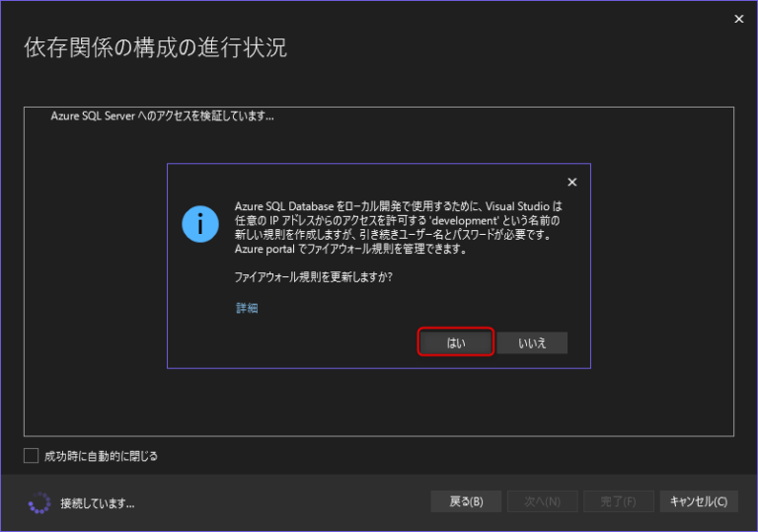Cancel the wizard with キャンセル(C)
The image size is (758, 532).
pyautogui.click(x=699, y=501)
